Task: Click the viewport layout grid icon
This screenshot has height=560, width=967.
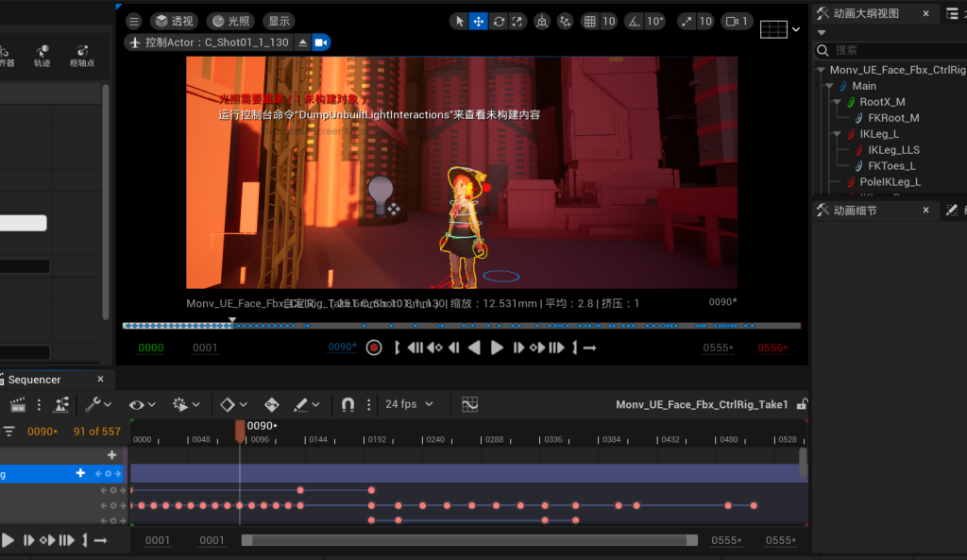Action: pos(773,29)
